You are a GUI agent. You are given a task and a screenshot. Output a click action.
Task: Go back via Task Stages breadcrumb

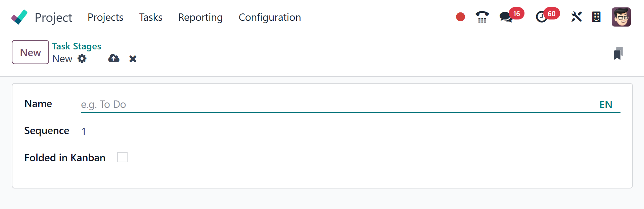77,46
